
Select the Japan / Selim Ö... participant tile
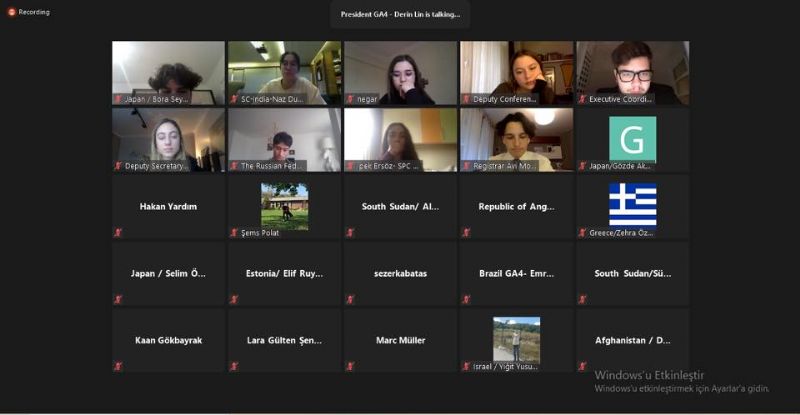point(168,274)
